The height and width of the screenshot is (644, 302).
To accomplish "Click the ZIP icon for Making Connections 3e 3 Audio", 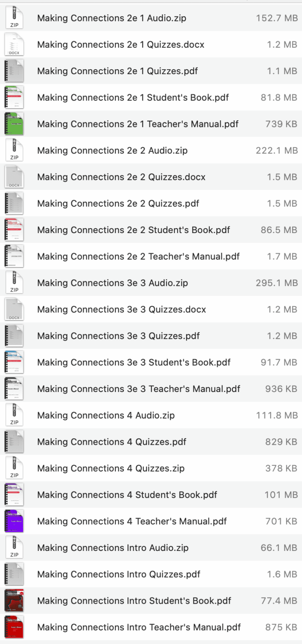I will pos(14,283).
